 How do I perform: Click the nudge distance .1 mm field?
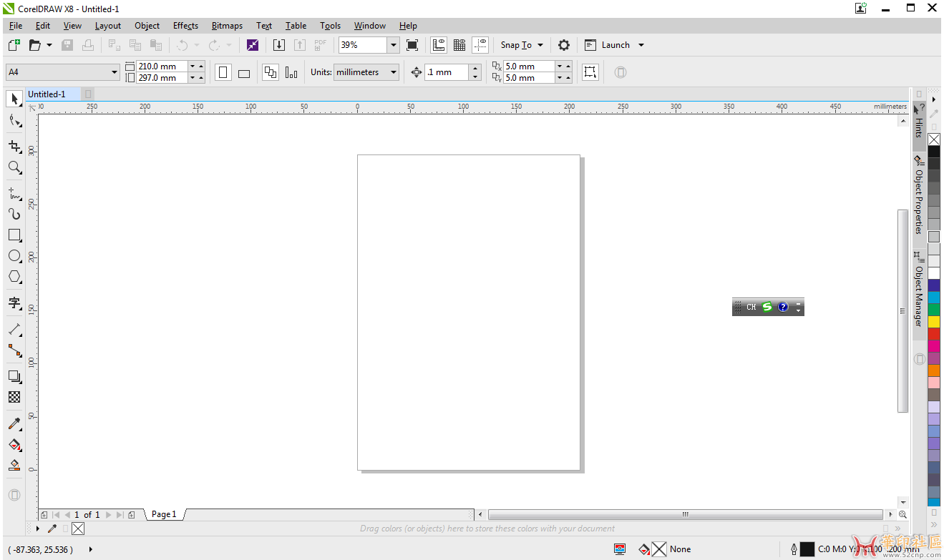[x=447, y=72]
